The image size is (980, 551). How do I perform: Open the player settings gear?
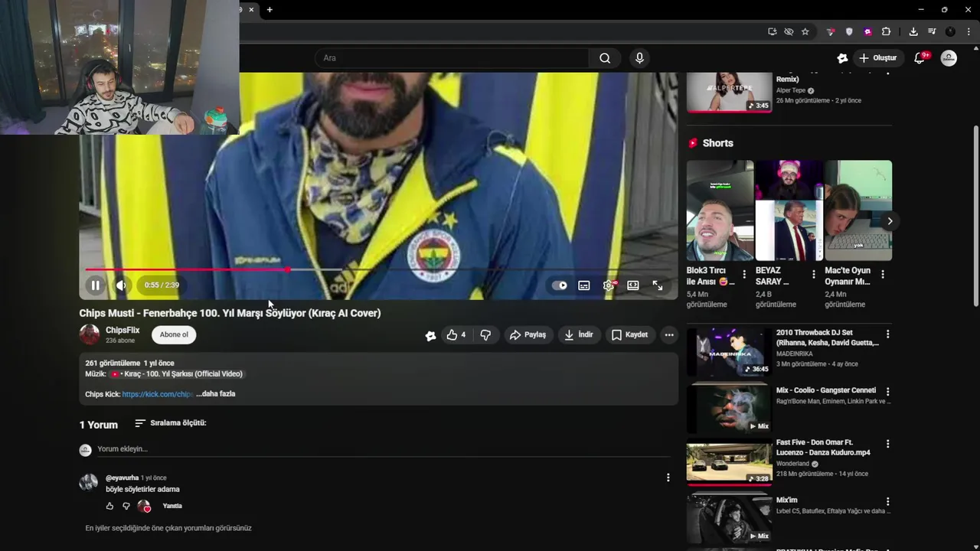tap(609, 285)
